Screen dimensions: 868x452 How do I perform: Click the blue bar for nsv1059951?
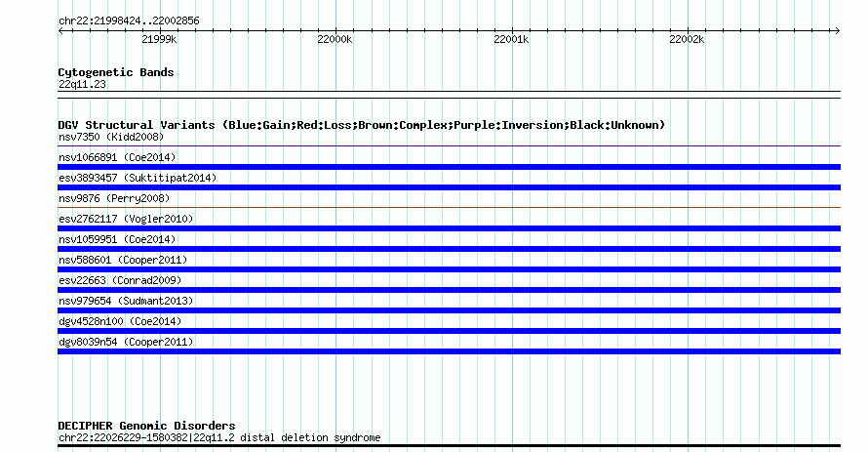coord(449,249)
